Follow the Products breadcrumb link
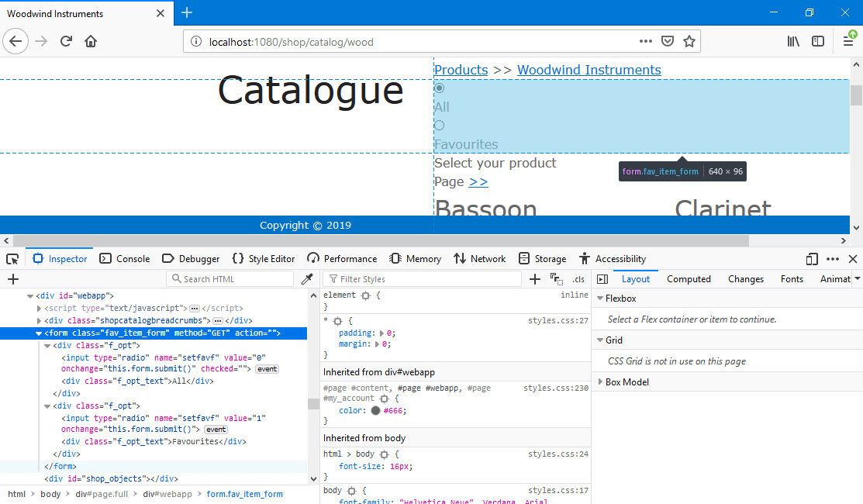The height and width of the screenshot is (504, 863). coord(461,70)
